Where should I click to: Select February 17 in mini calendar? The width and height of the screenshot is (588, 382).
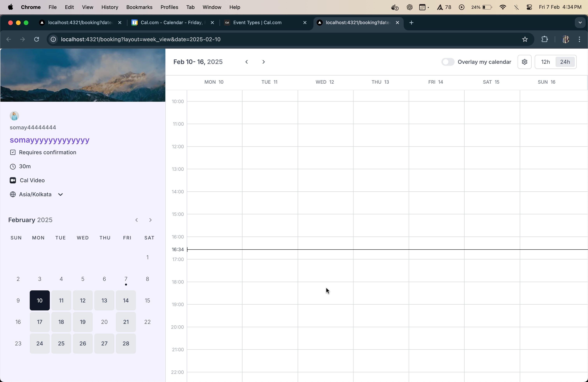coord(40,322)
